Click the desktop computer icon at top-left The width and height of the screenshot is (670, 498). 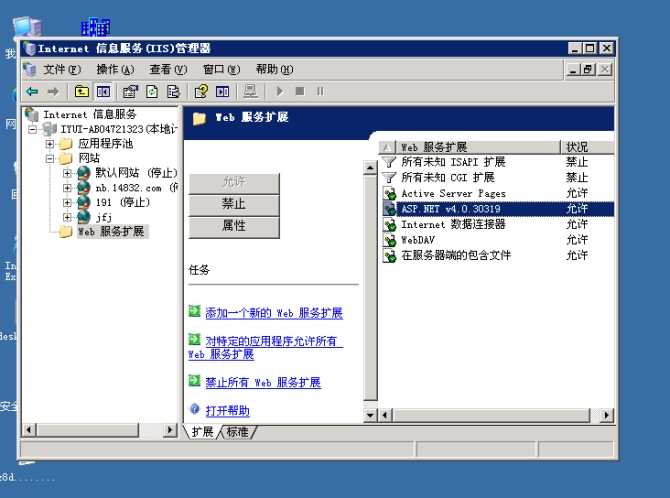(x=28, y=27)
